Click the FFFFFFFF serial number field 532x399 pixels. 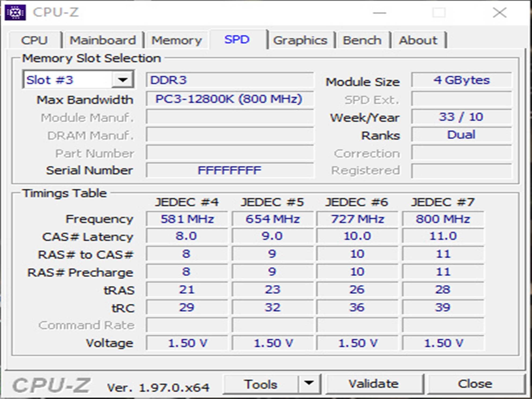tap(230, 170)
